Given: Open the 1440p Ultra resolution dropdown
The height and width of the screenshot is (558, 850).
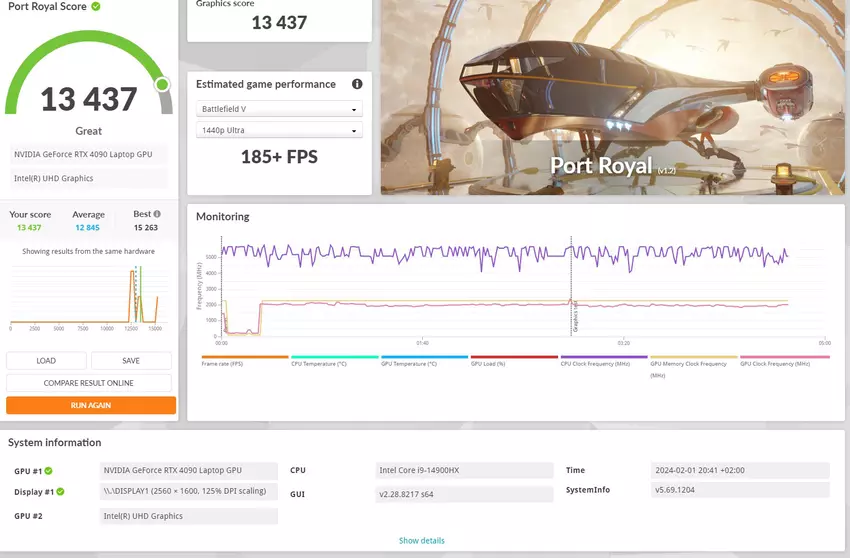Looking at the screenshot, I should point(279,130).
